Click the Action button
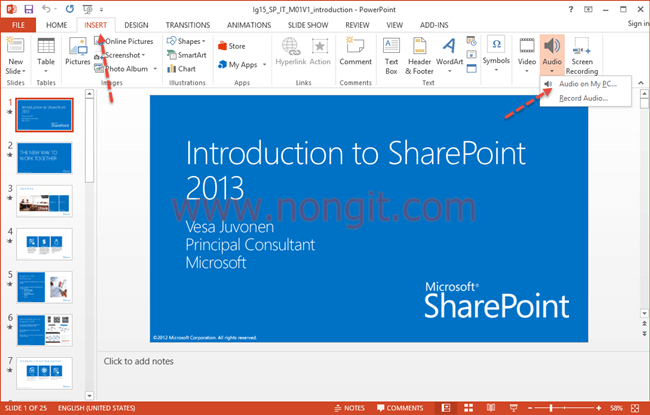The image size is (650, 415). click(x=320, y=51)
